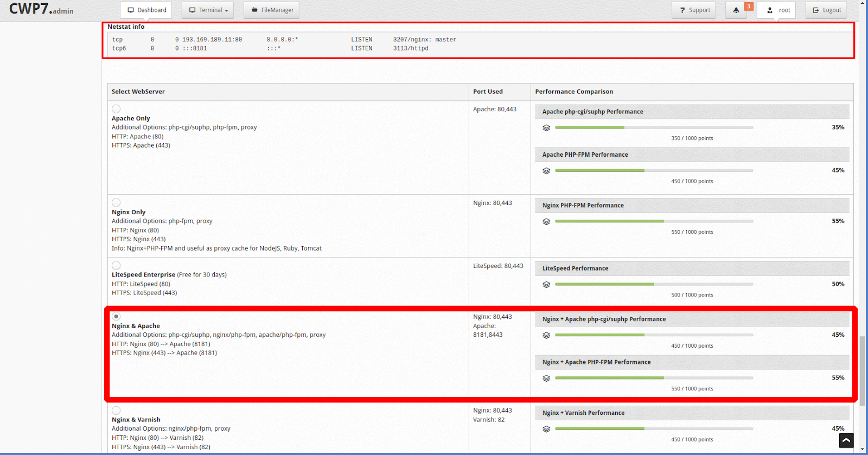The image size is (868, 455).
Task: Click the Nginx PHP-FPM Performance layers icon
Action: coord(546,222)
